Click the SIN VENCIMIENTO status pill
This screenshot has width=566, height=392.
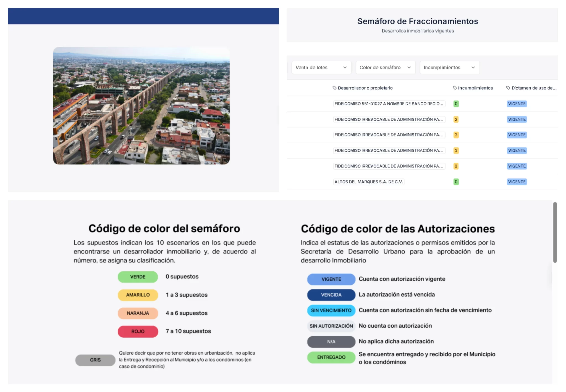[x=331, y=310]
